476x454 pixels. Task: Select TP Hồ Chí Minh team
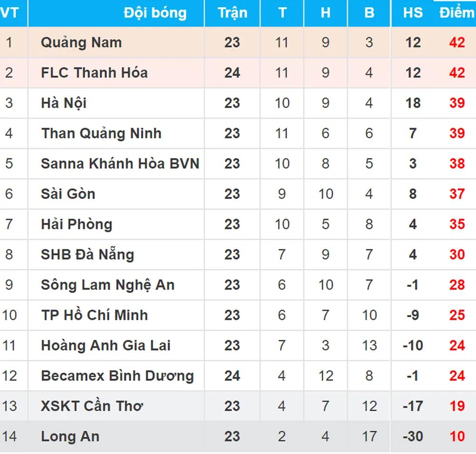(94, 315)
